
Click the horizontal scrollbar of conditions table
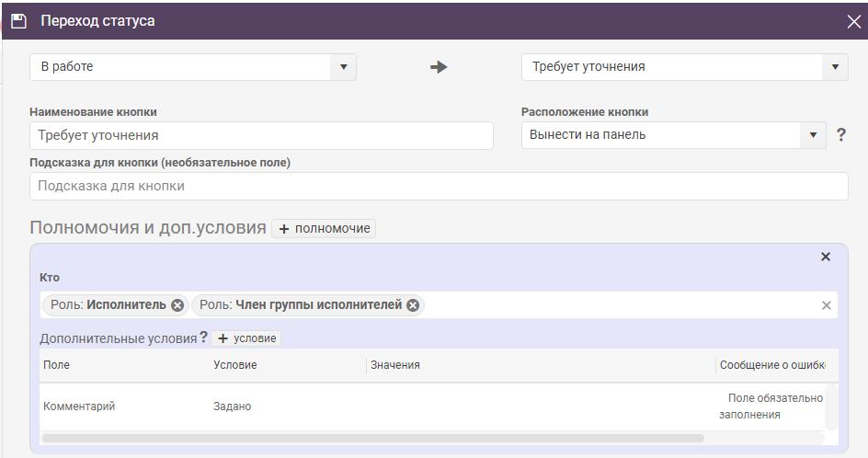(x=372, y=438)
